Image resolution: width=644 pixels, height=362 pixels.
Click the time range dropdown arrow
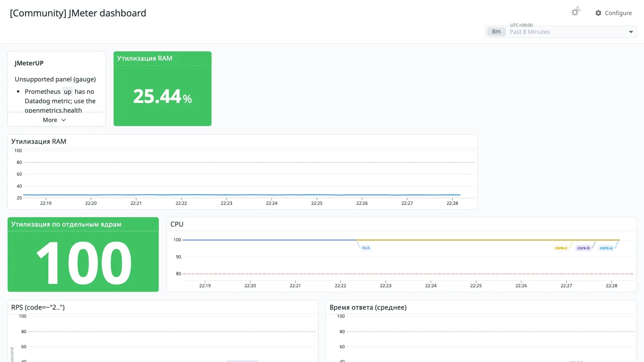(x=631, y=32)
